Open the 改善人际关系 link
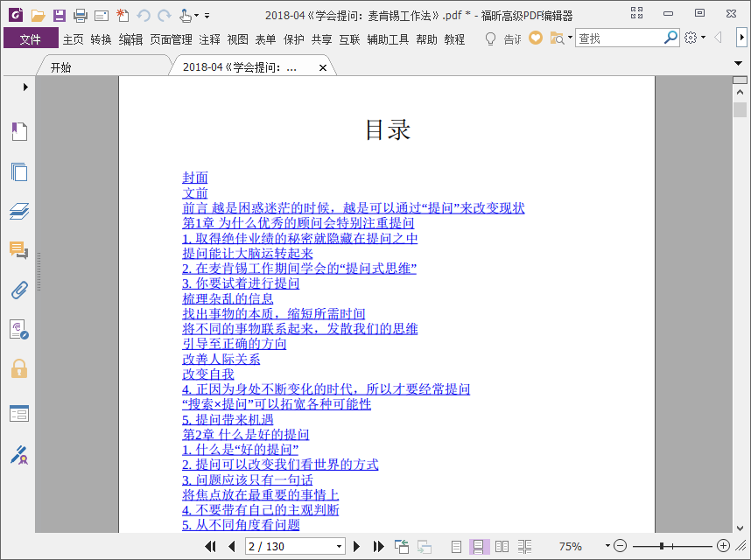This screenshot has height=560, width=751. click(221, 359)
